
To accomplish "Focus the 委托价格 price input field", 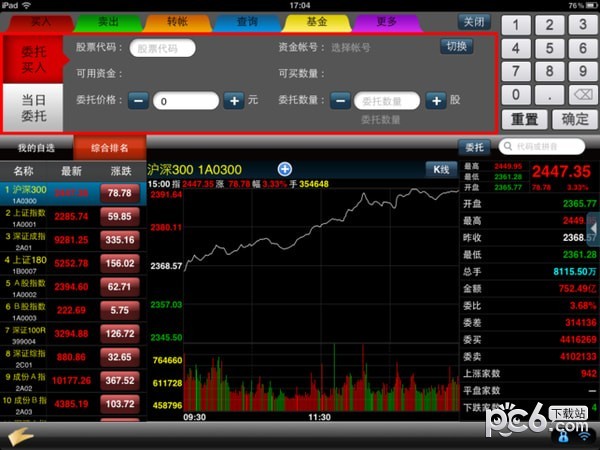I will (x=186, y=101).
